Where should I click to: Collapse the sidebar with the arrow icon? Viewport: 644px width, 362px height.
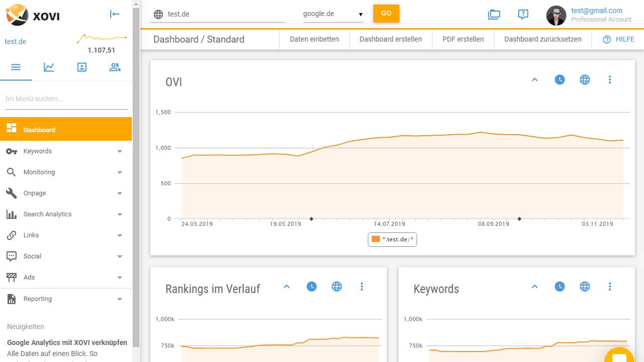click(115, 14)
